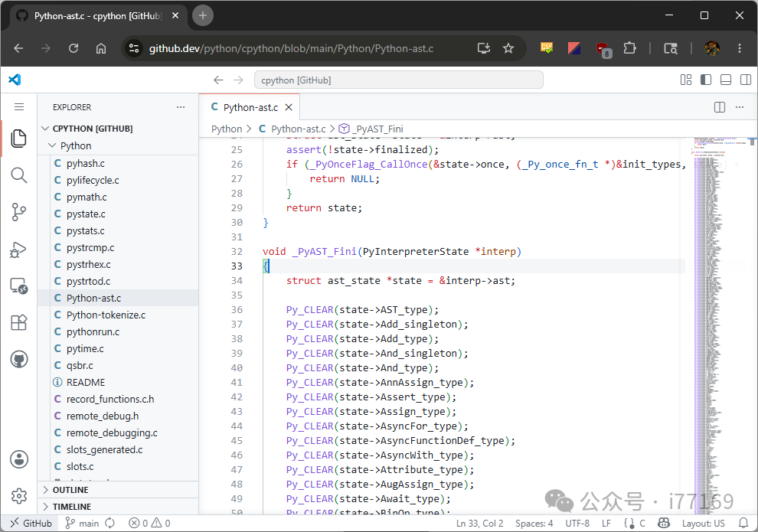Expand the OUTLINE section

click(x=118, y=490)
